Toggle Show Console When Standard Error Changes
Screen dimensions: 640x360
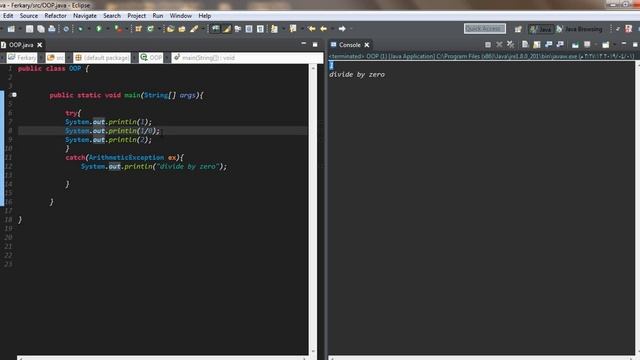click(560, 44)
